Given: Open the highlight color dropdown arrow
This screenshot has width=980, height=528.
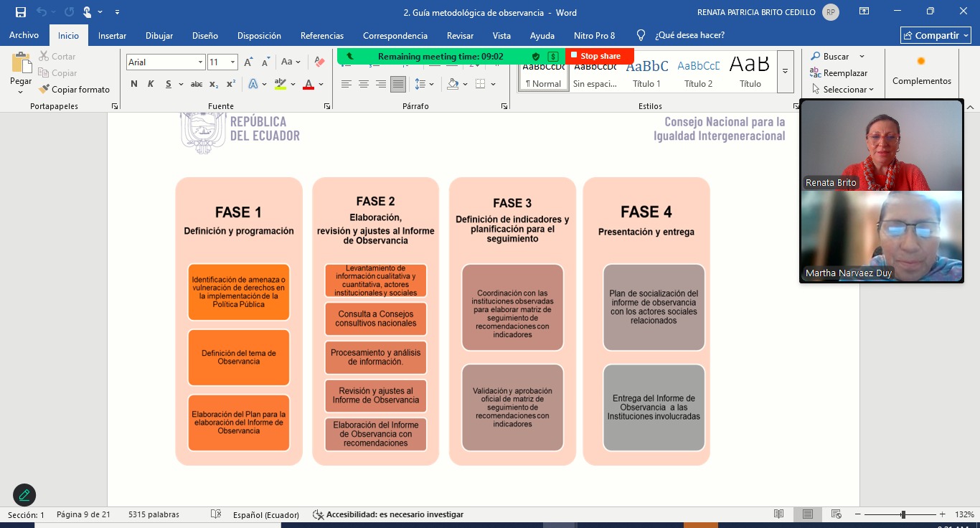Looking at the screenshot, I should 293,84.
